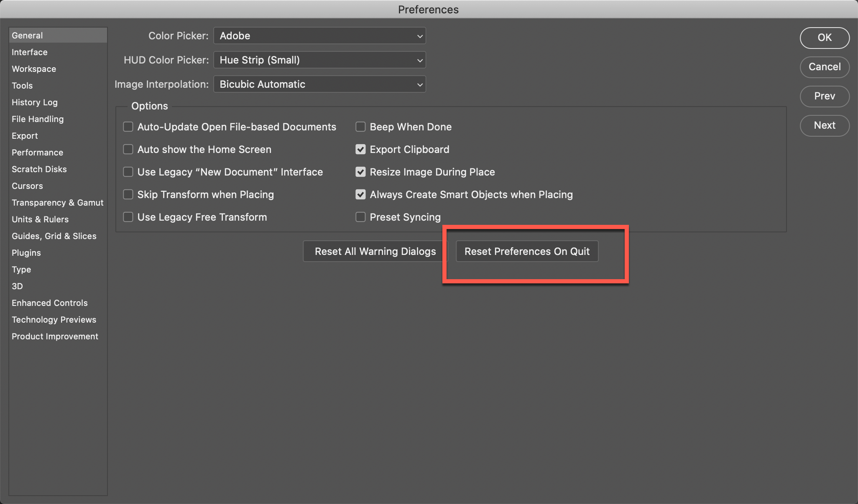Go to the Next preferences page
The width and height of the screenshot is (858, 504).
(x=824, y=125)
